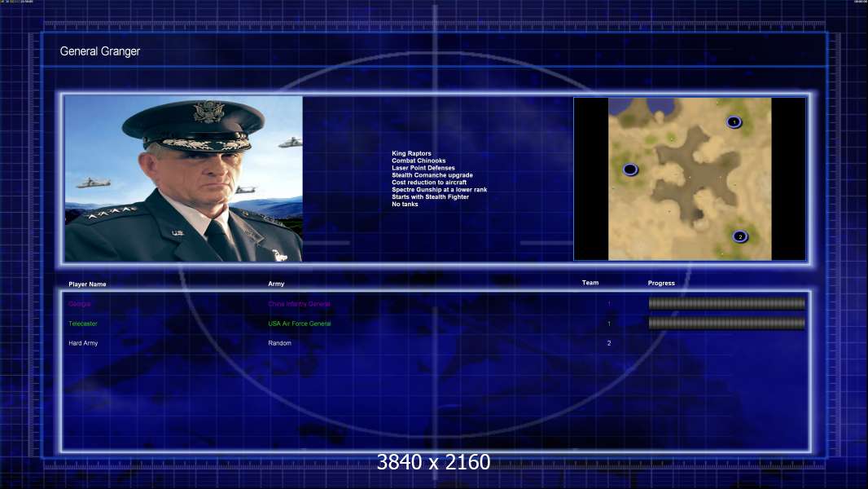Select player name 'Hard Army'

(83, 343)
